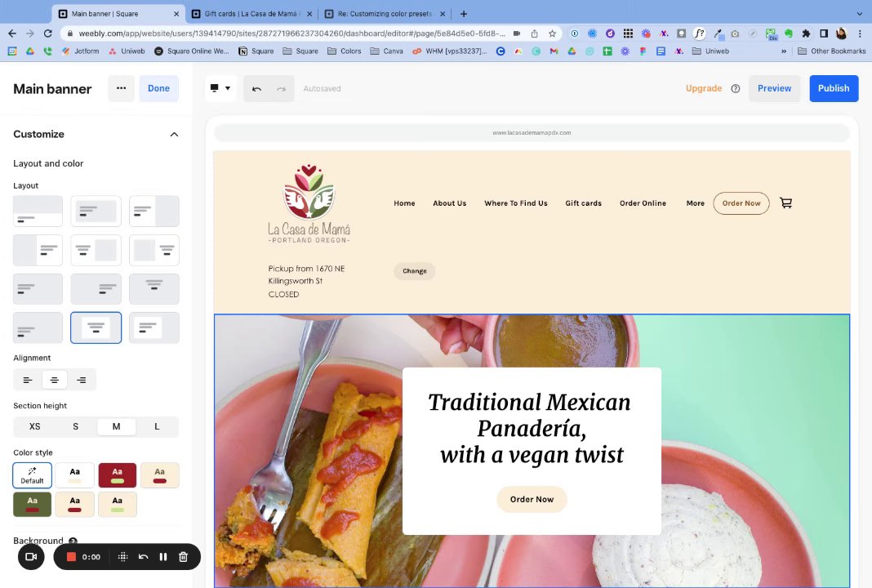Click the site URL bar in preview
Image resolution: width=872 pixels, height=588 pixels.
532,133
